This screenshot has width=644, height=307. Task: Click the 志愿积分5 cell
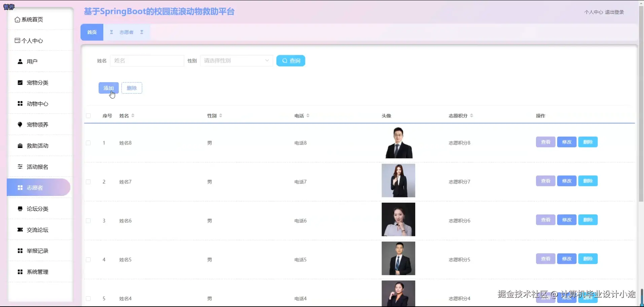[459, 260]
